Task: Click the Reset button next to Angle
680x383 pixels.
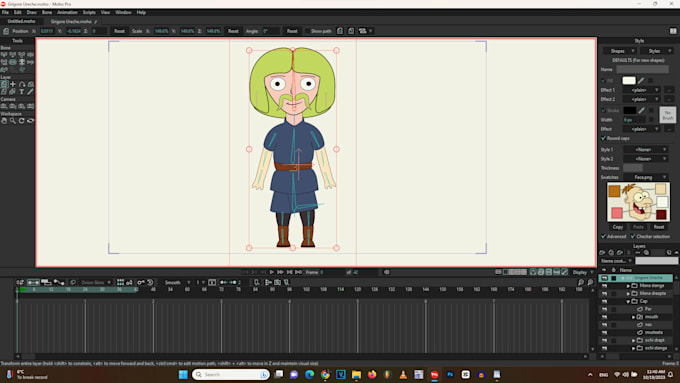Action: 292,31
